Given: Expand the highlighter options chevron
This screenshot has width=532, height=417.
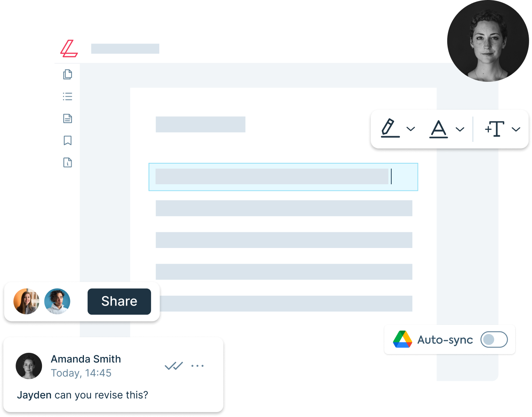Looking at the screenshot, I should pyautogui.click(x=411, y=129).
